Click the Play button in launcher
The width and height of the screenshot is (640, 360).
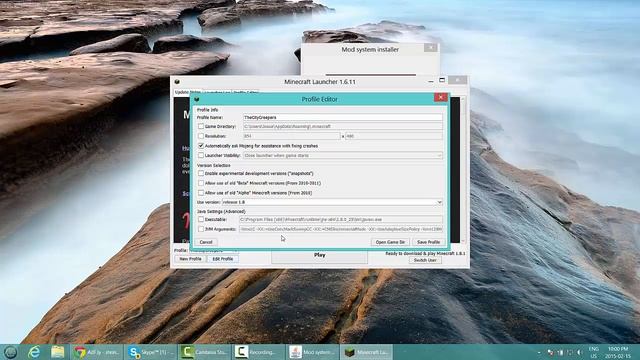(x=320, y=256)
